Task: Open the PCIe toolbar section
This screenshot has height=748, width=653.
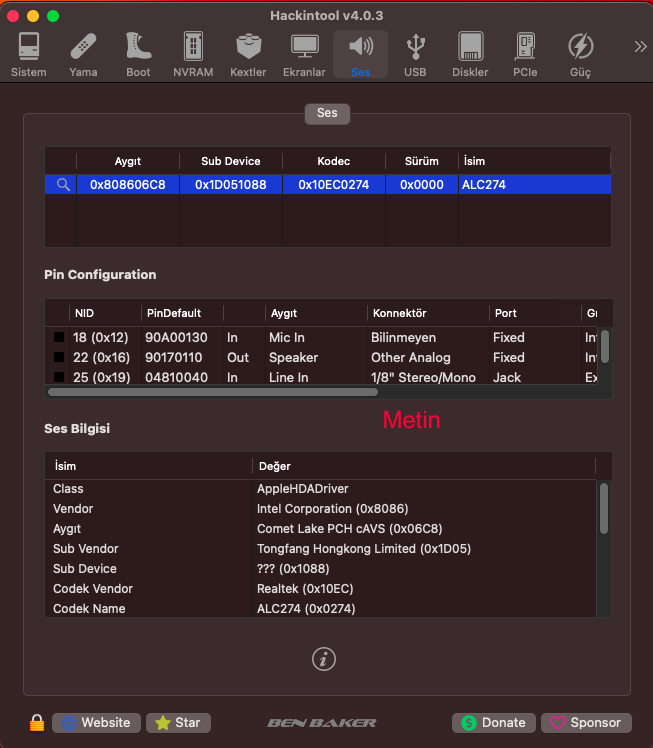Action: pos(525,54)
